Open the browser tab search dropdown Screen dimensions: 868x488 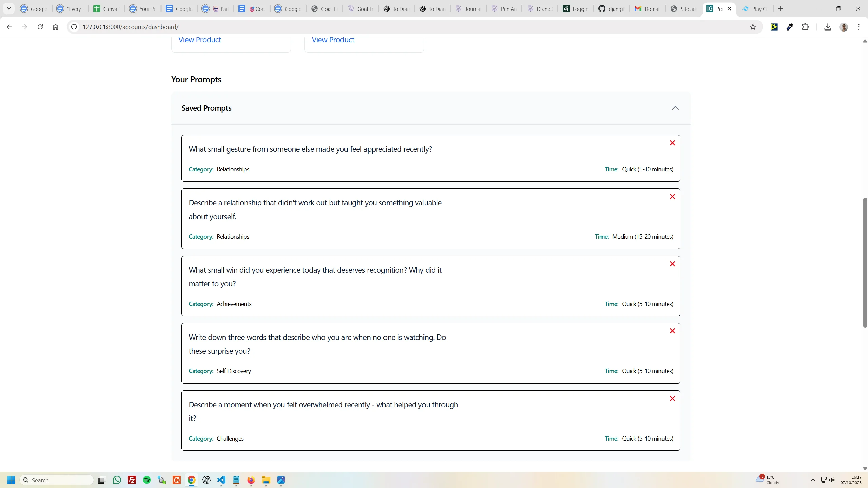pyautogui.click(x=9, y=8)
